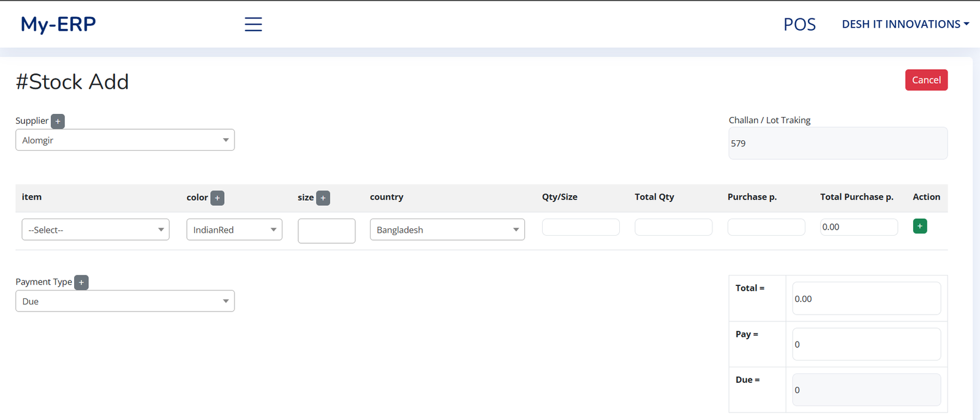Expand the Bangladesh country dropdown
Screen dimensions: 980x420
pyautogui.click(x=447, y=230)
